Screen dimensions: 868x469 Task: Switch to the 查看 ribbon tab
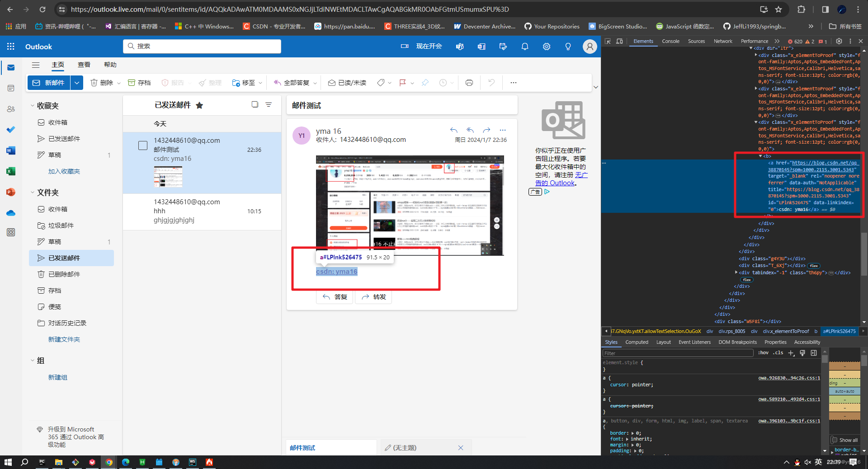(x=84, y=65)
